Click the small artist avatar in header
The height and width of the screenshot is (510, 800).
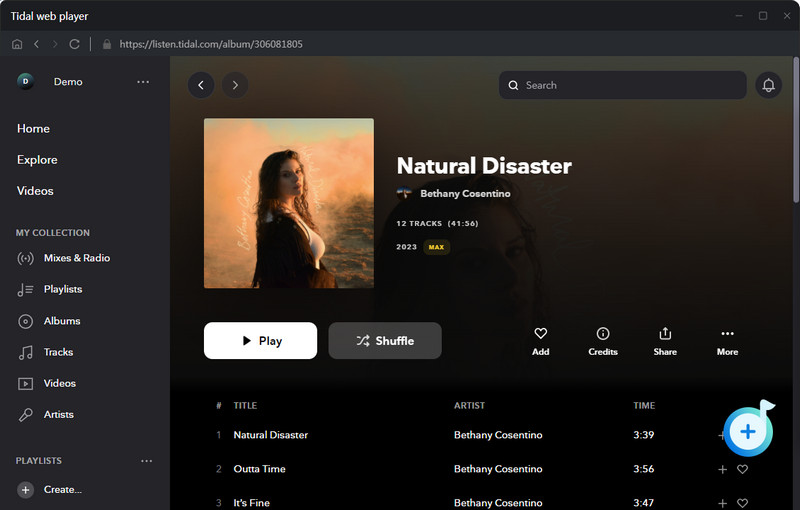404,194
